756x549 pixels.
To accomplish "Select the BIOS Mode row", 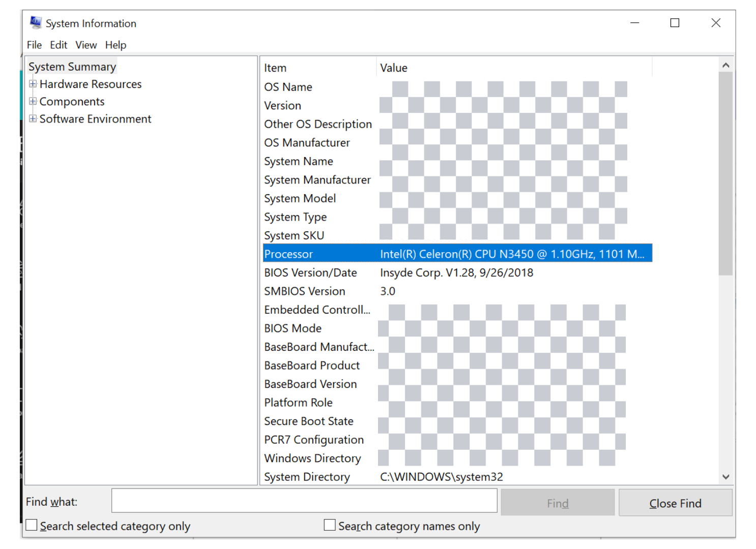I will point(457,328).
